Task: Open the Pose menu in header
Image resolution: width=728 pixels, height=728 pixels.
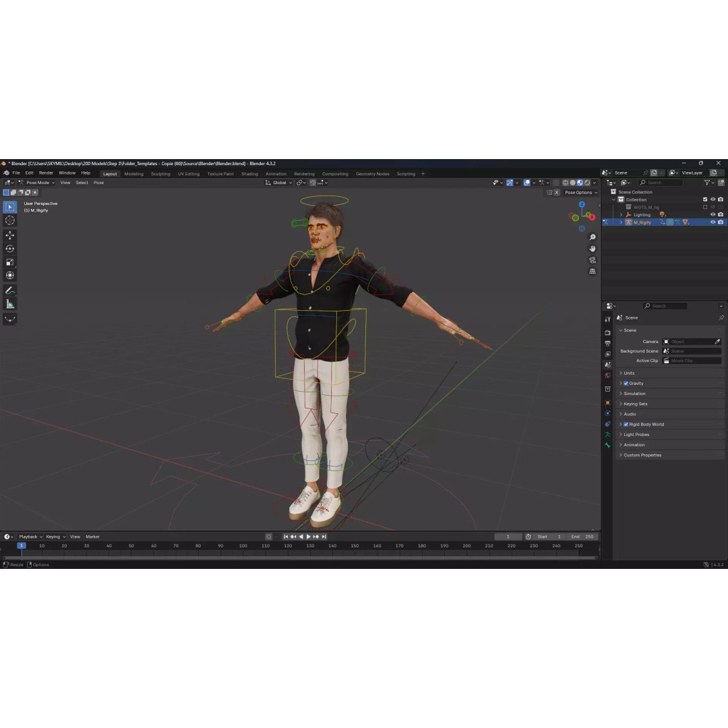Action: (98, 183)
